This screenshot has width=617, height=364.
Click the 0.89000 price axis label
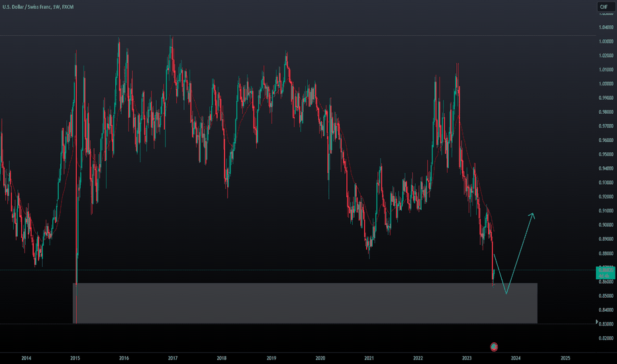[x=606, y=240]
